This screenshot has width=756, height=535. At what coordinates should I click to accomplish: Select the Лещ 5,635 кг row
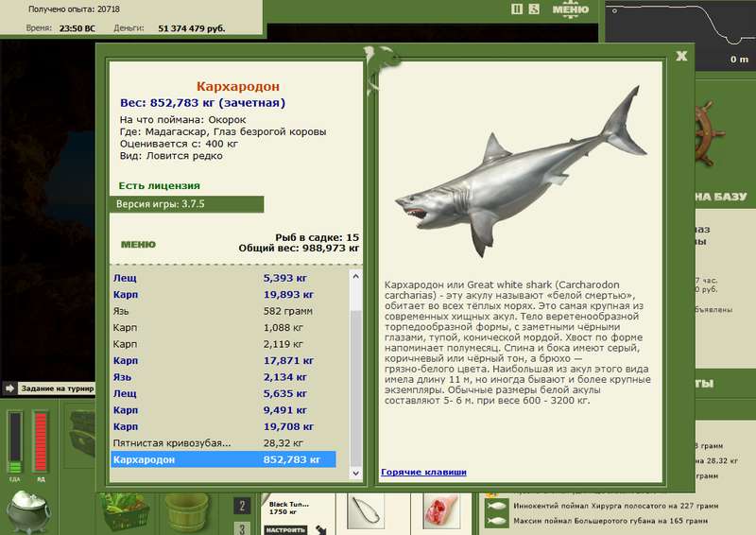click(223, 393)
